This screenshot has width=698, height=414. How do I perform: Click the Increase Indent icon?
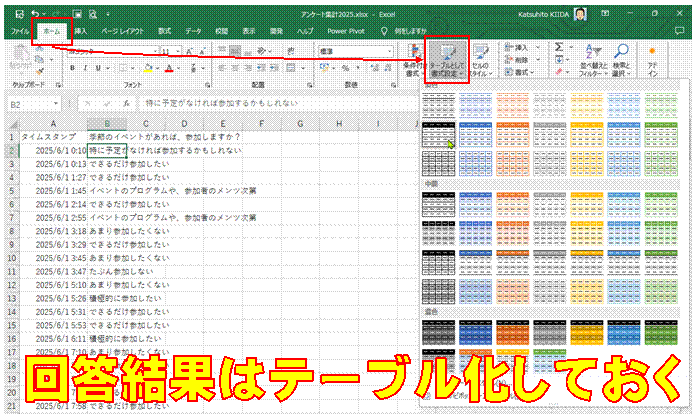(x=275, y=68)
